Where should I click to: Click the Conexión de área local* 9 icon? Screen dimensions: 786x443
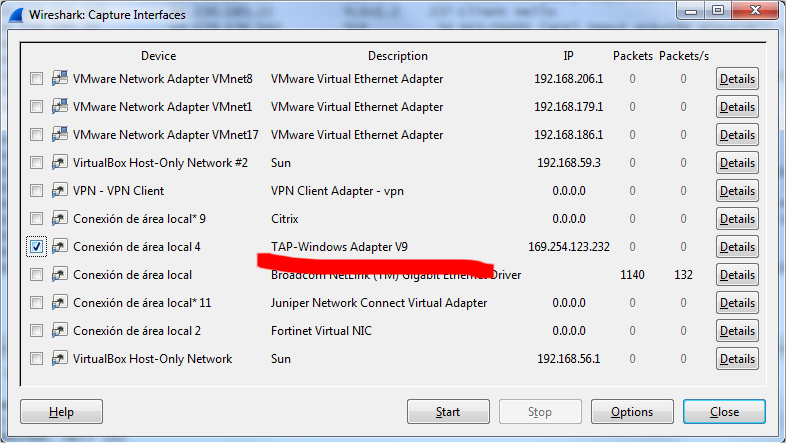click(60, 218)
